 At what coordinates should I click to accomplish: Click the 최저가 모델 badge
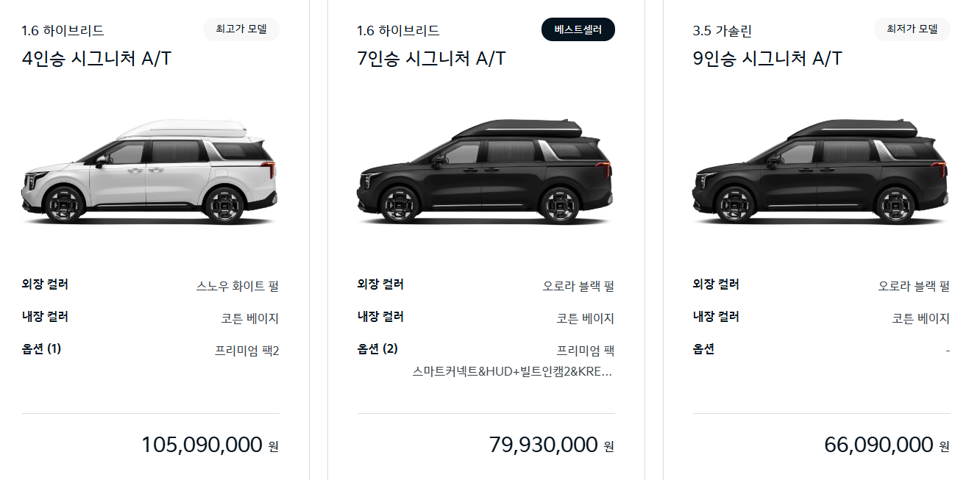click(912, 29)
